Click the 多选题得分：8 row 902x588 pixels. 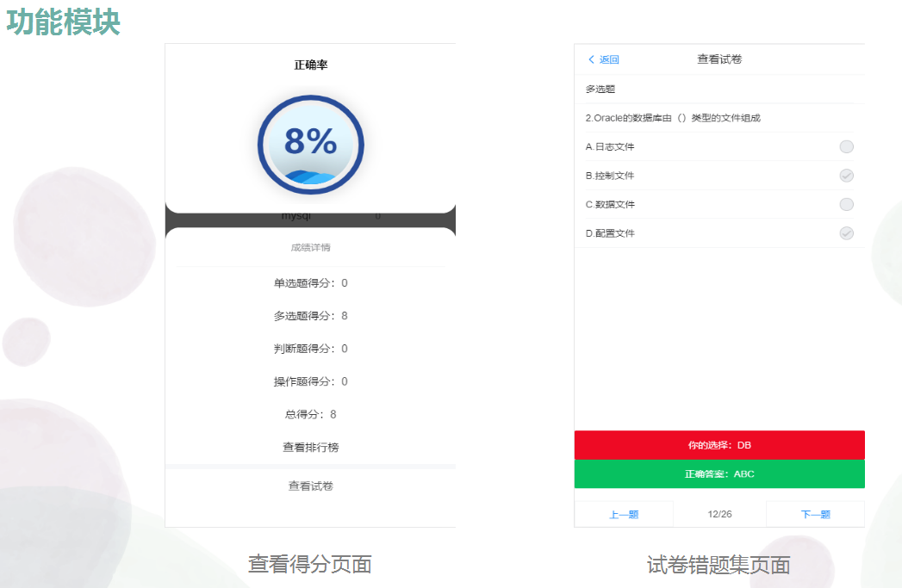point(310,316)
